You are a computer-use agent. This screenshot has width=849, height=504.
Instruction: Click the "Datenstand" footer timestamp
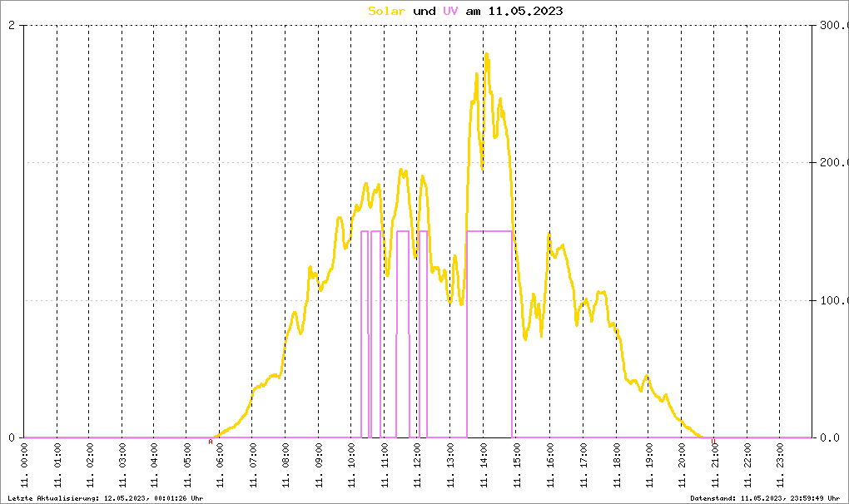[x=765, y=498]
